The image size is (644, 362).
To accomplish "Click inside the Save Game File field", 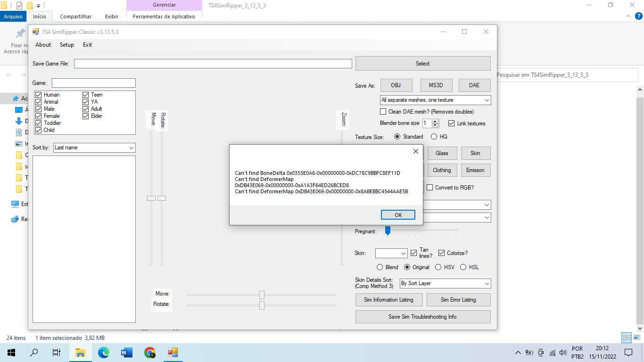I will [212, 63].
